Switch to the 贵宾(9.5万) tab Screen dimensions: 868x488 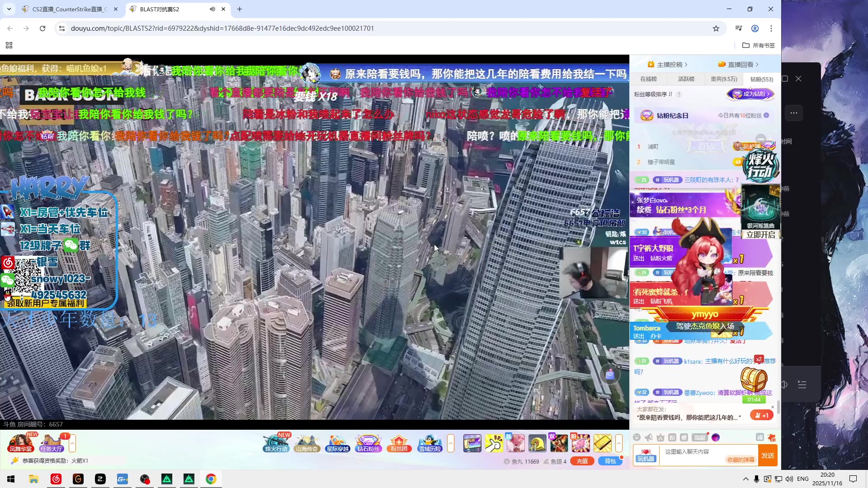coord(723,79)
